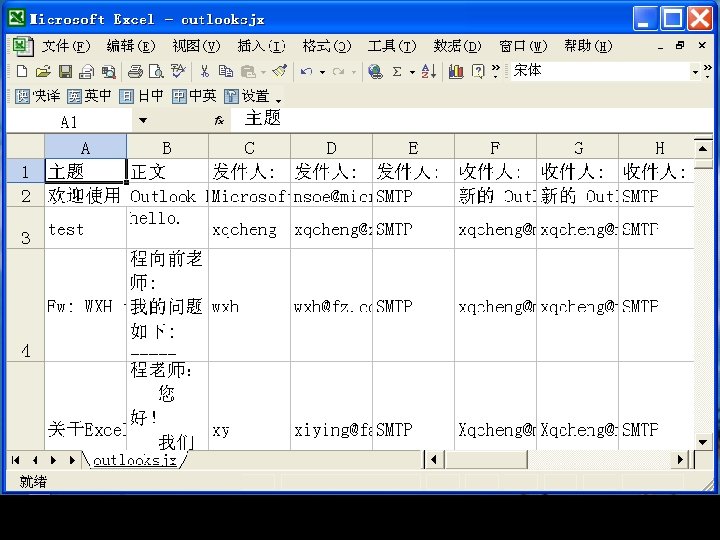Open the 文件(F) menu
The width and height of the screenshot is (720, 540).
tap(66, 46)
